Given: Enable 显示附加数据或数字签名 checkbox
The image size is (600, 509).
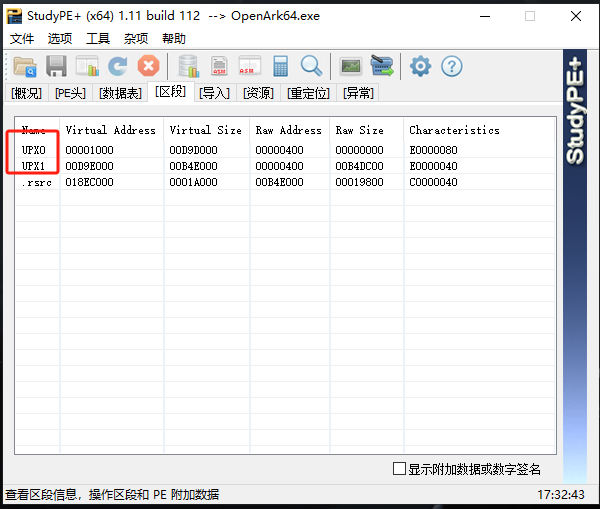Looking at the screenshot, I should (x=399, y=469).
